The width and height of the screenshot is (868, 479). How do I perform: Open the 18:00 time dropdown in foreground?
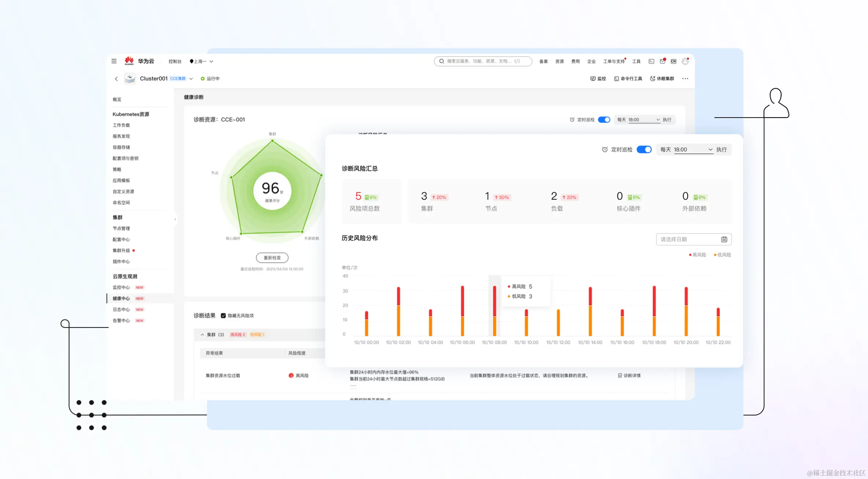(692, 149)
